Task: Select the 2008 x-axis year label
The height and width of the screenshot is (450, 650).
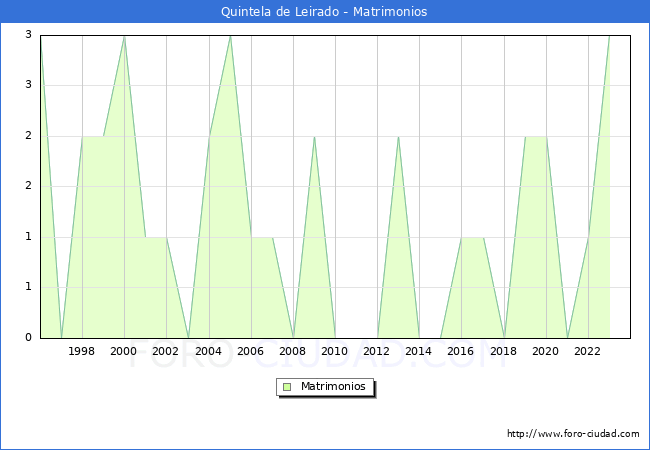Action: pyautogui.click(x=293, y=351)
